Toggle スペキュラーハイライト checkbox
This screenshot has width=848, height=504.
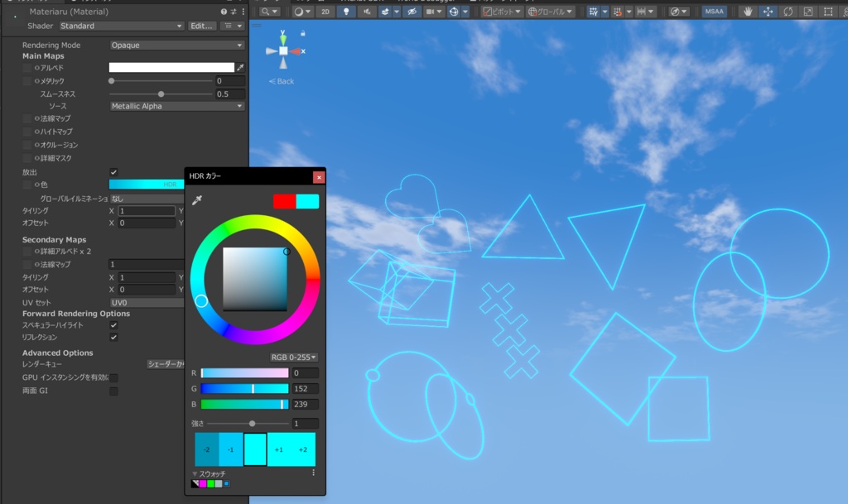click(x=113, y=325)
